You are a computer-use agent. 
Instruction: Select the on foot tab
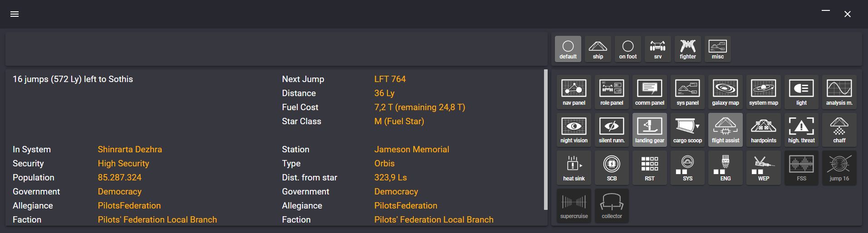click(x=628, y=49)
